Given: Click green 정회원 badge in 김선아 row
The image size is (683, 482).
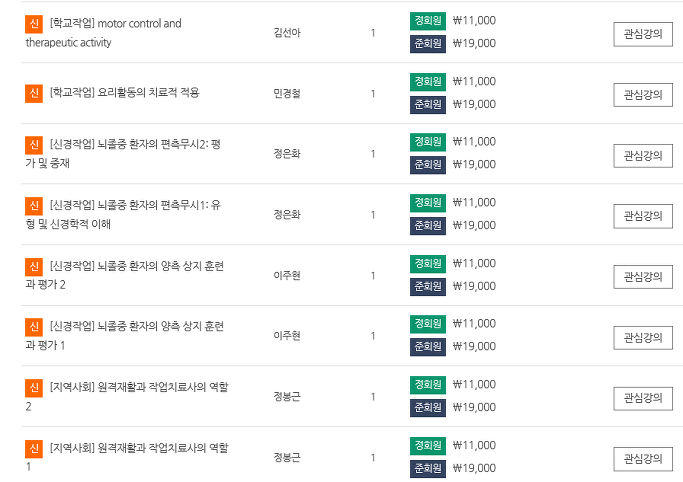Looking at the screenshot, I should 428,21.
